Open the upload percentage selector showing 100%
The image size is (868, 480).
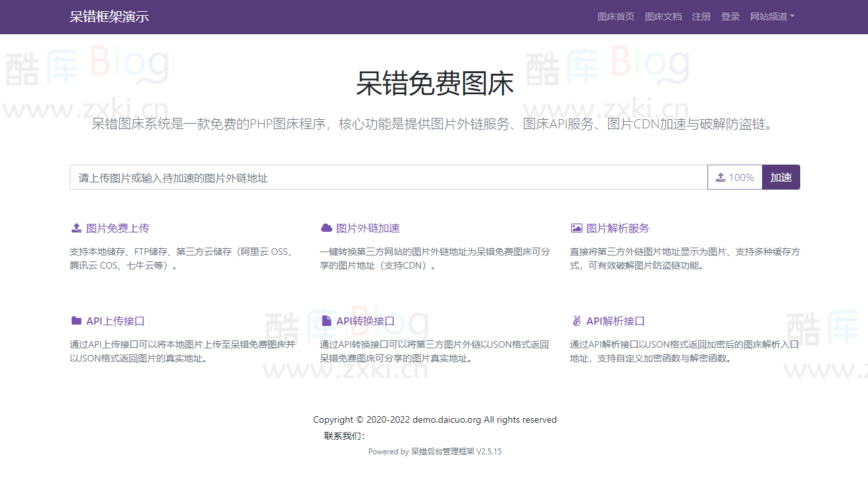(x=734, y=176)
